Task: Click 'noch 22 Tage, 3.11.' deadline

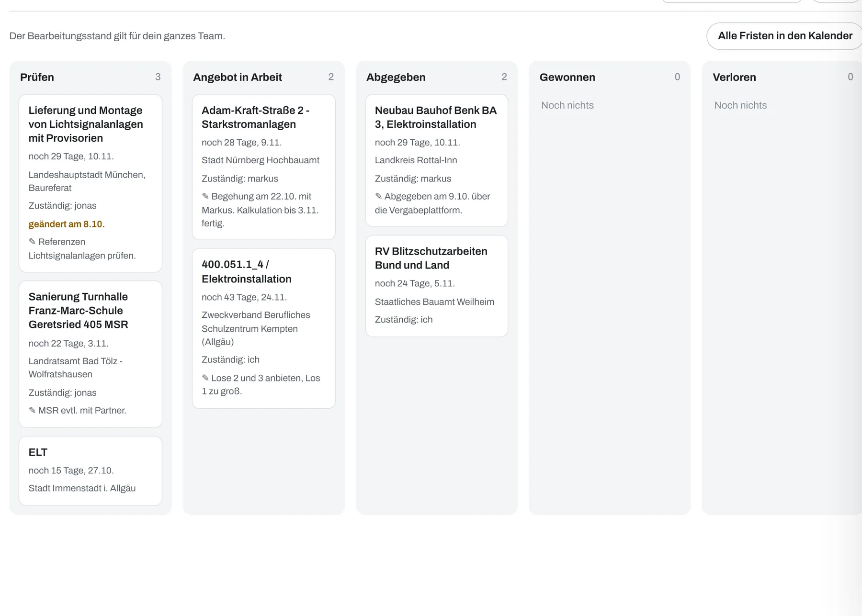Action: point(68,343)
